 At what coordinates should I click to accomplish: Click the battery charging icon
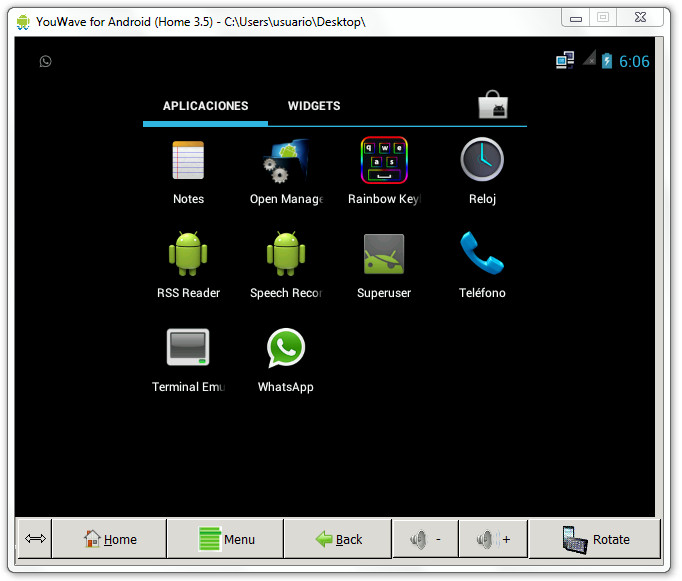pyautogui.click(x=607, y=61)
